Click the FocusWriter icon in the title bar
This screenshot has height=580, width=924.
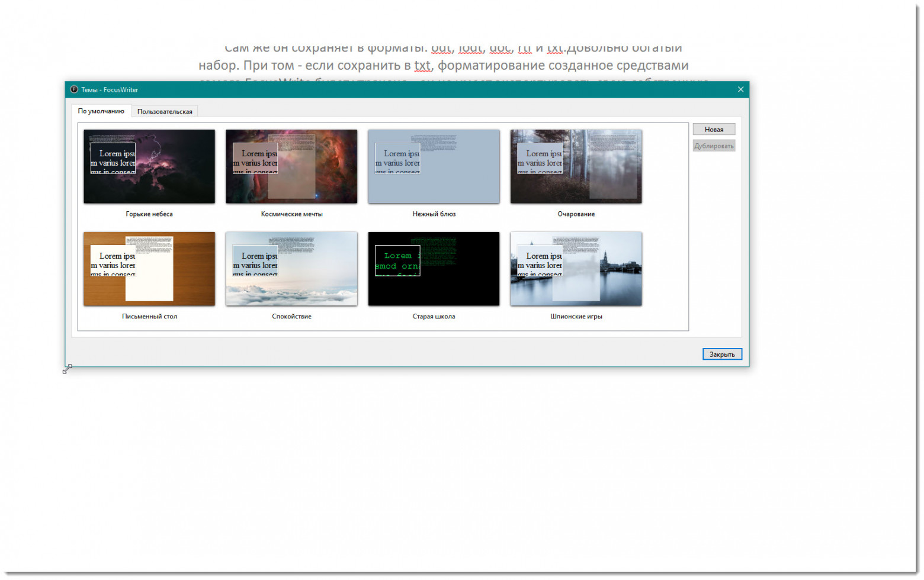click(74, 89)
